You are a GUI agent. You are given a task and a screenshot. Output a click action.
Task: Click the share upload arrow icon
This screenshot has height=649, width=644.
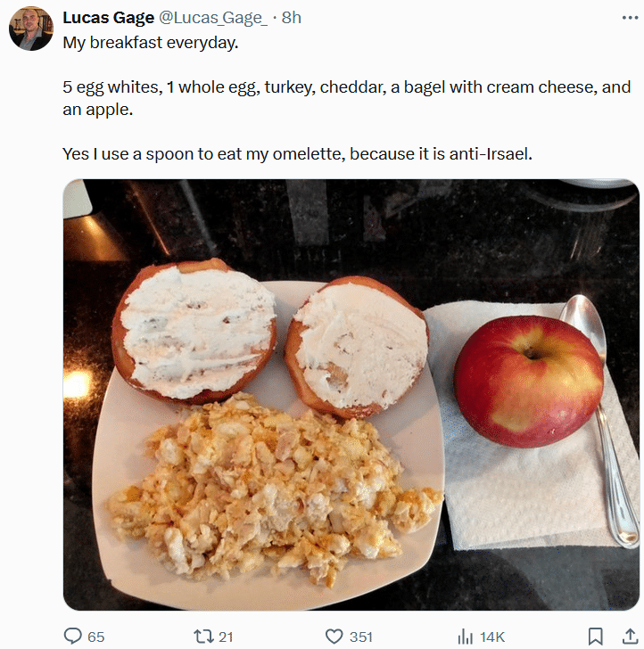pyautogui.click(x=624, y=636)
